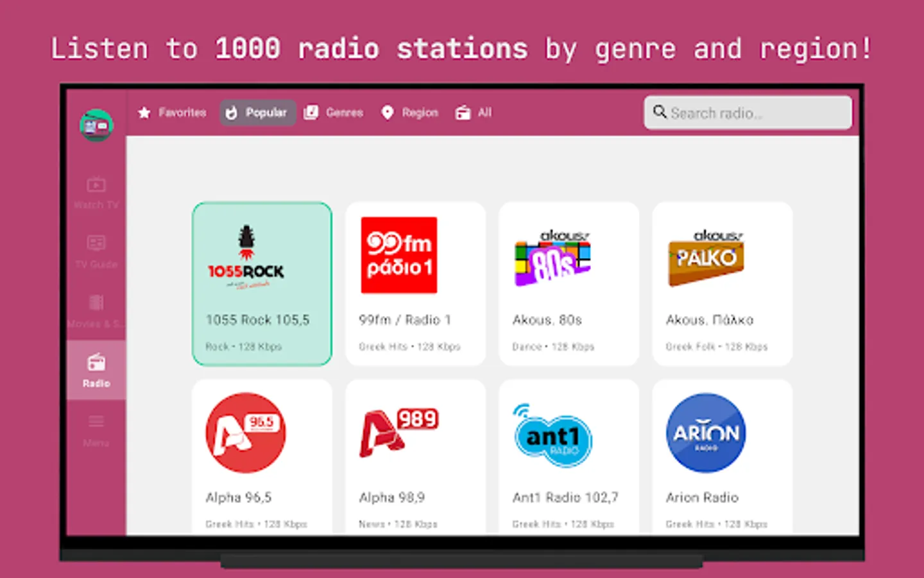Select the 'Akous. Πάλκο' title
The width and height of the screenshot is (924, 578).
[710, 320]
